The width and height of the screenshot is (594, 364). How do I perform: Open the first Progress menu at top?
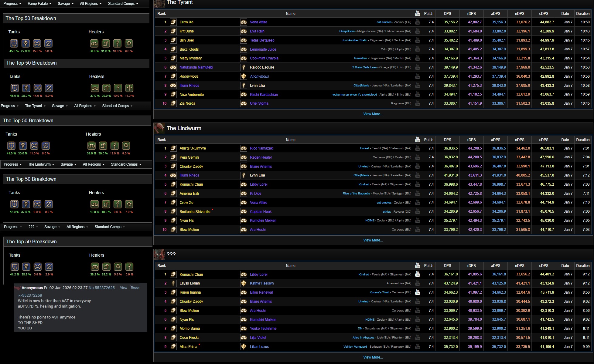[12, 4]
